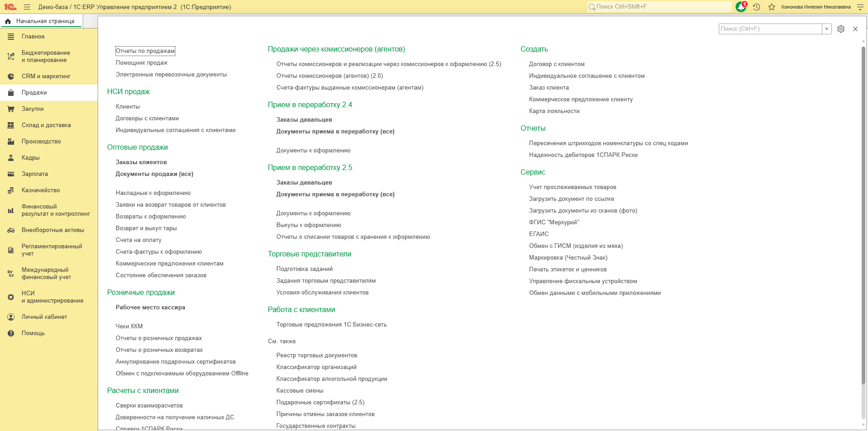Viewport: 868px width, 431px height.
Task: Open Печать этикеток и ценников
Action: coord(568,270)
